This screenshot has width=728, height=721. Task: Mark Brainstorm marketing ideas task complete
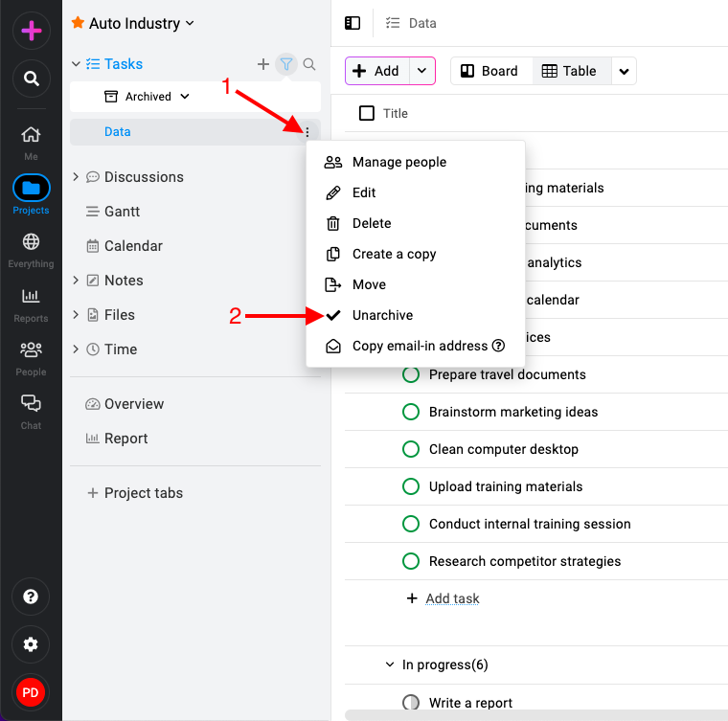coord(410,412)
